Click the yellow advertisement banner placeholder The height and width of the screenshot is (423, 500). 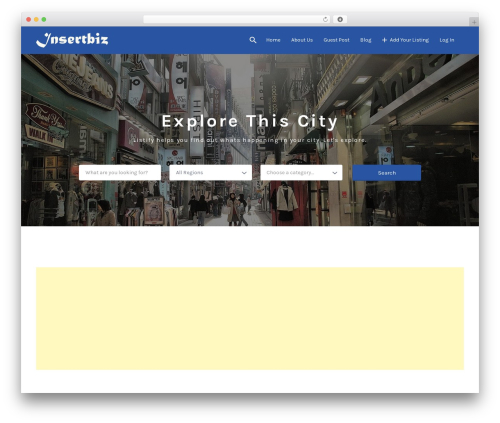pyautogui.click(x=250, y=318)
